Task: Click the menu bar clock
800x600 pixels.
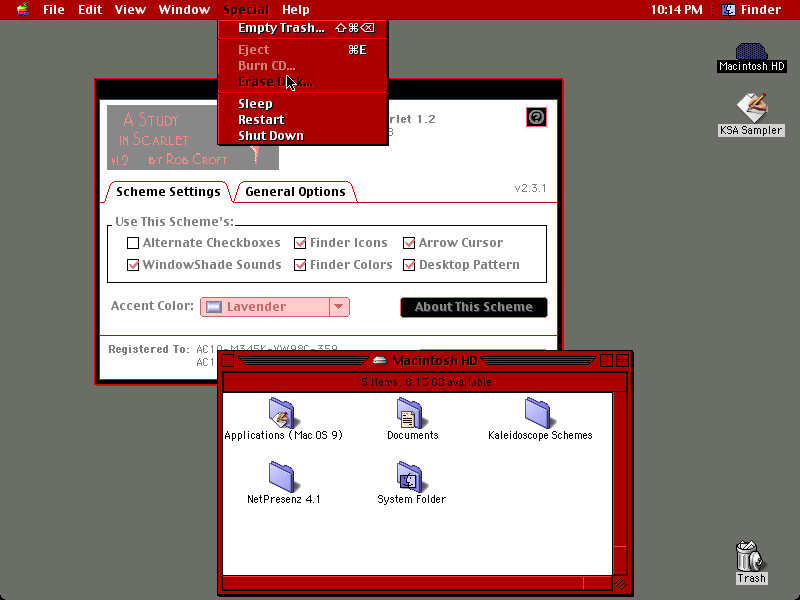Action: point(677,10)
